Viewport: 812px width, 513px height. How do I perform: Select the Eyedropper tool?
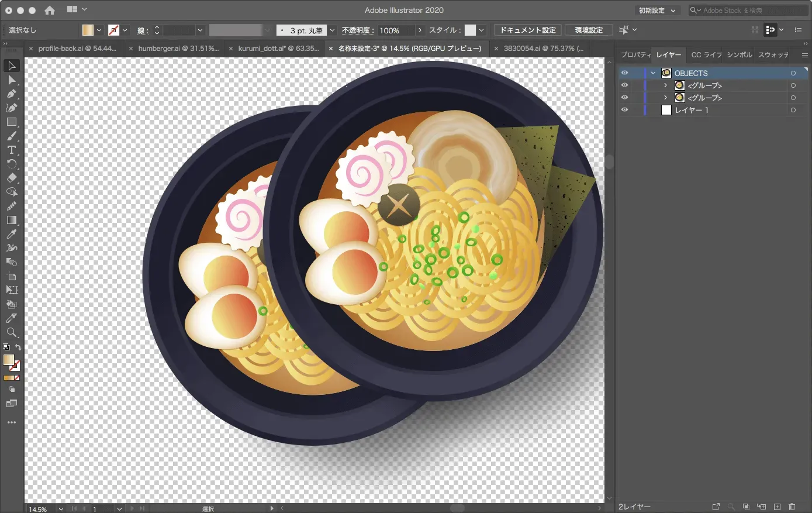[x=12, y=234]
